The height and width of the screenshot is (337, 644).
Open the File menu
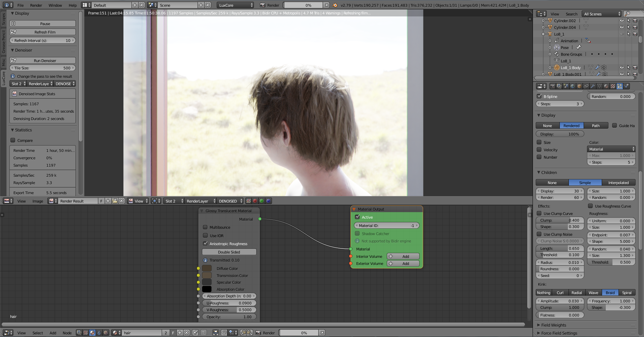point(20,5)
